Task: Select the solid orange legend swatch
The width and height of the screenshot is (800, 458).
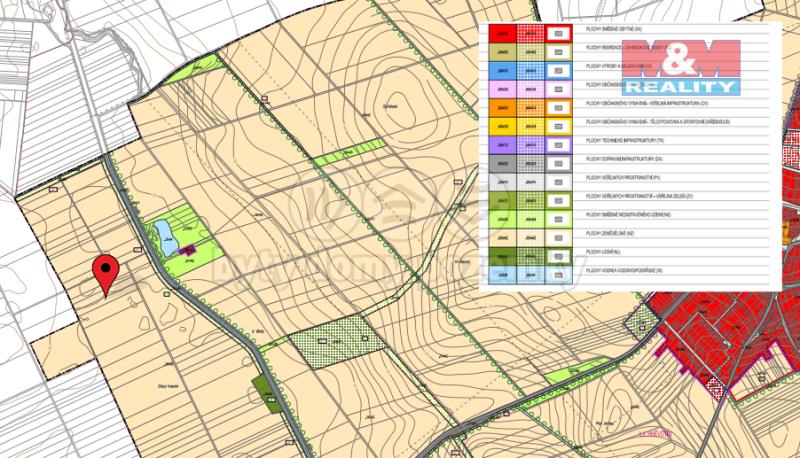Action: tap(500, 108)
